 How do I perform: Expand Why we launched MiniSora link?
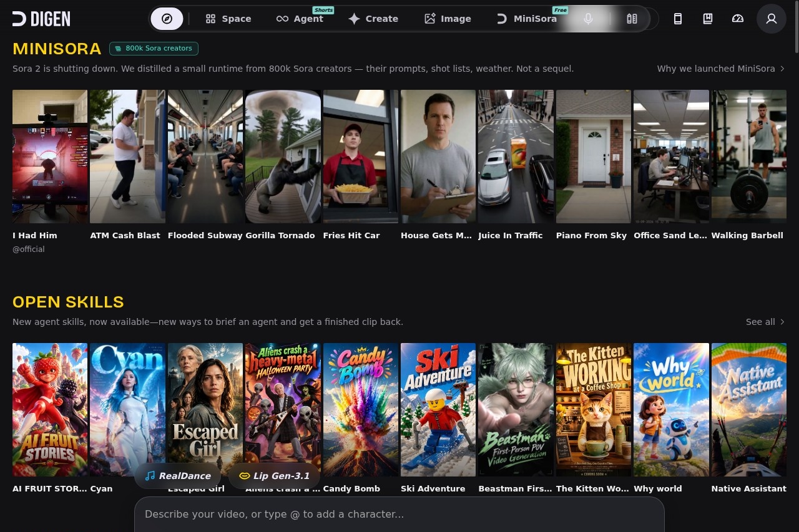tap(721, 69)
